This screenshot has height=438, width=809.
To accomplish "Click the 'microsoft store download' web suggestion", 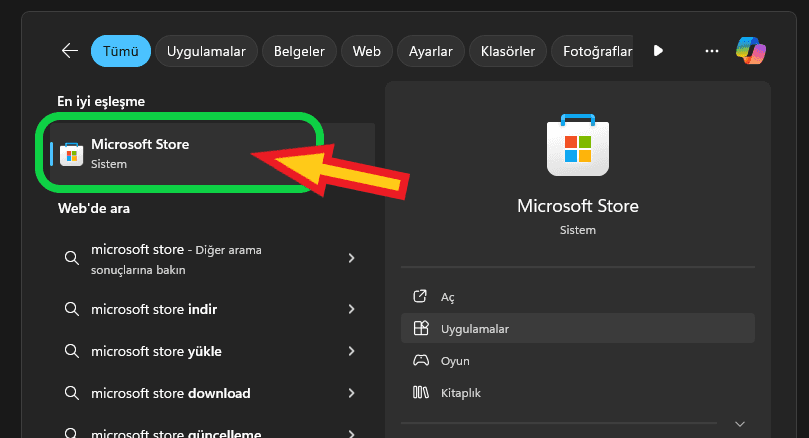I will pos(212,393).
